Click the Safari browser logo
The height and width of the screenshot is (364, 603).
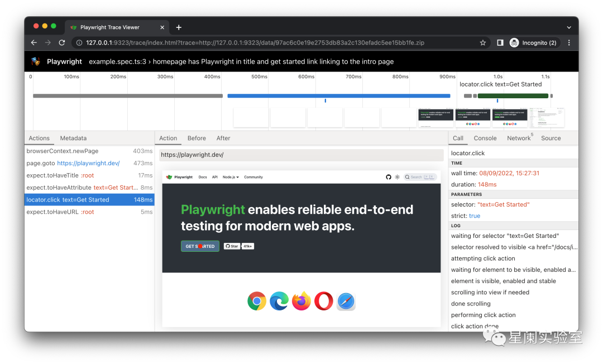point(346,301)
